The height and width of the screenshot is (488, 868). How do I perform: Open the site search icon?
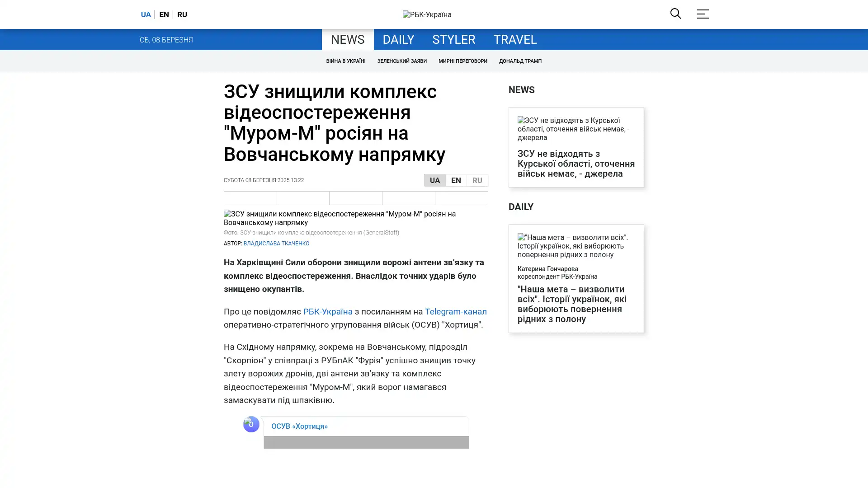pos(675,14)
